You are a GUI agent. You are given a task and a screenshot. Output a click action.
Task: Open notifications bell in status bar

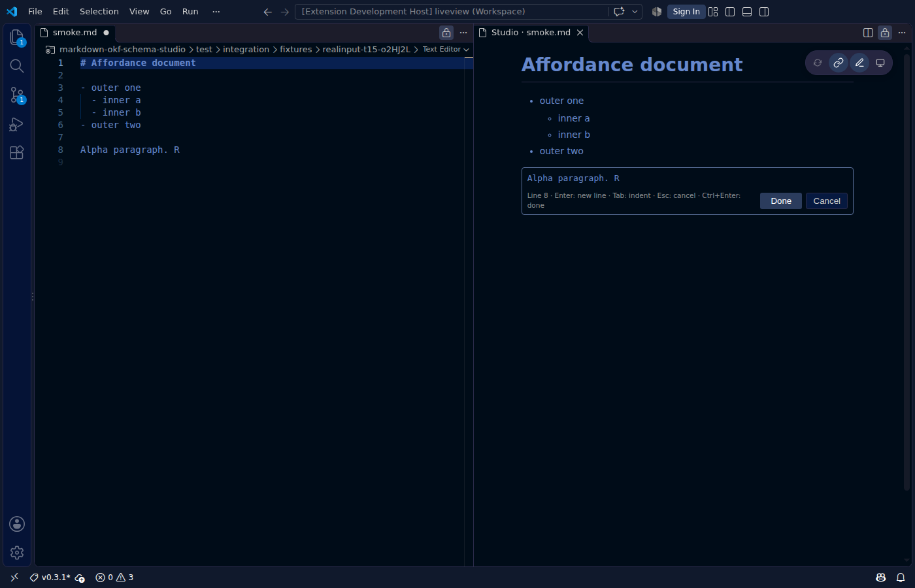901,578
